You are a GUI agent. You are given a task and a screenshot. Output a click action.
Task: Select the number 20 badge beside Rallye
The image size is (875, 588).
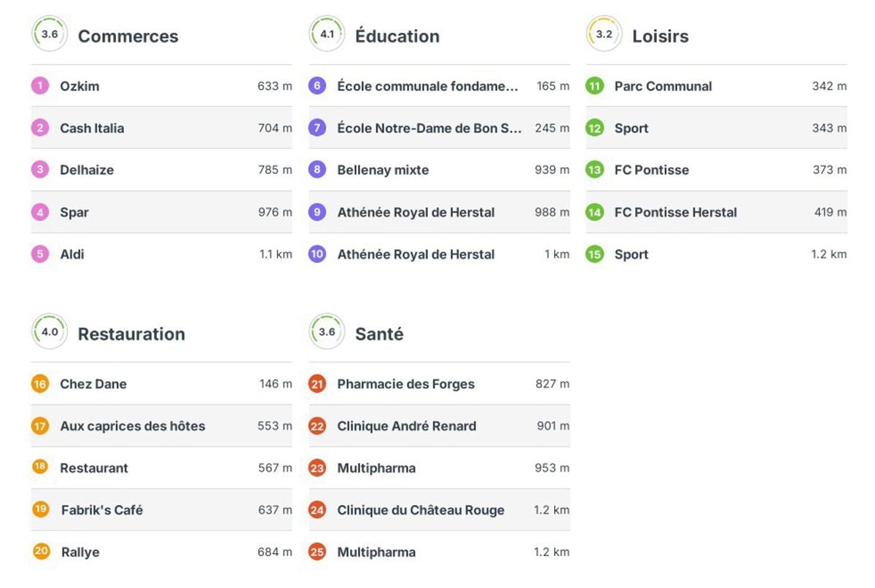[41, 551]
